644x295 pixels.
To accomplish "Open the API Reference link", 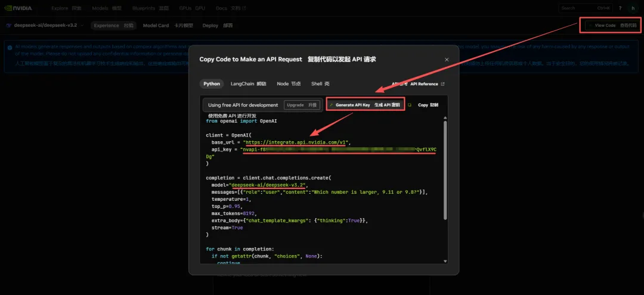I will (x=419, y=83).
